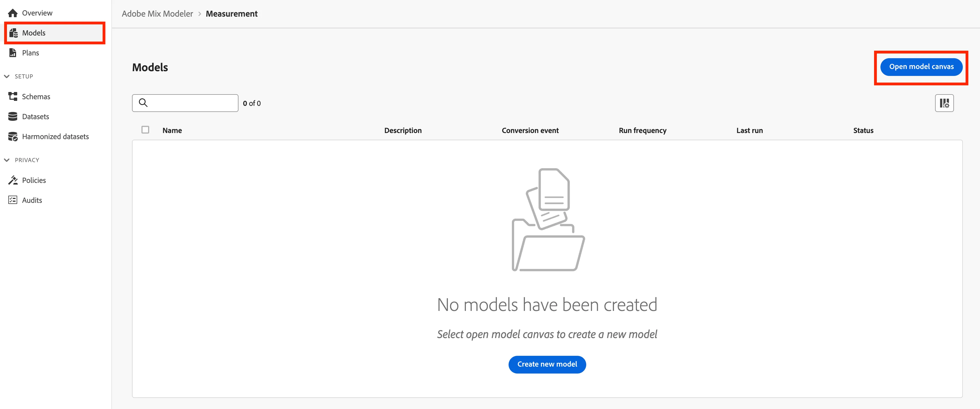Click the Description column header
Viewport: 980px width, 409px height.
pos(403,131)
